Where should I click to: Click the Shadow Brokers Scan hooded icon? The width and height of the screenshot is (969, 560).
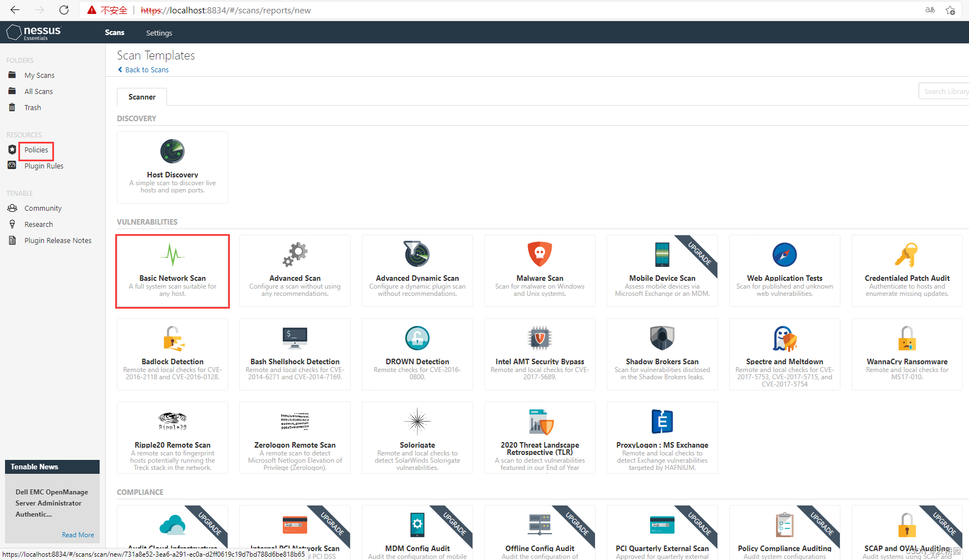coord(662,338)
